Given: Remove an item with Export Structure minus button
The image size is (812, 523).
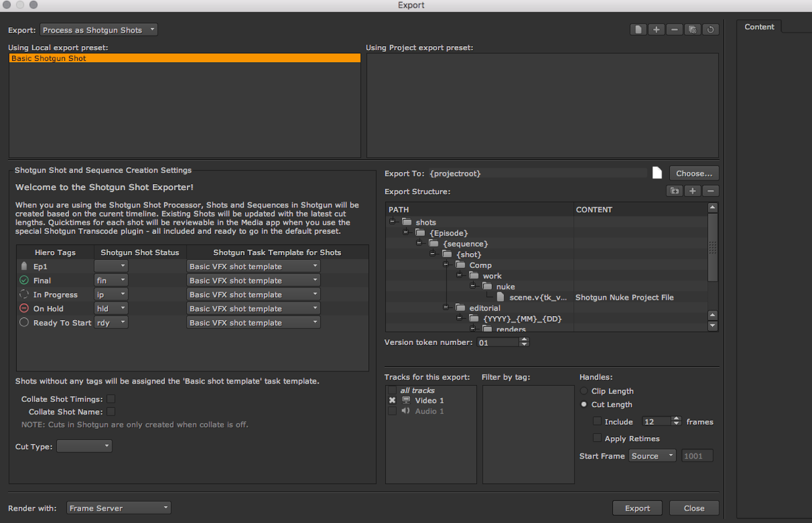Looking at the screenshot, I should click(711, 191).
